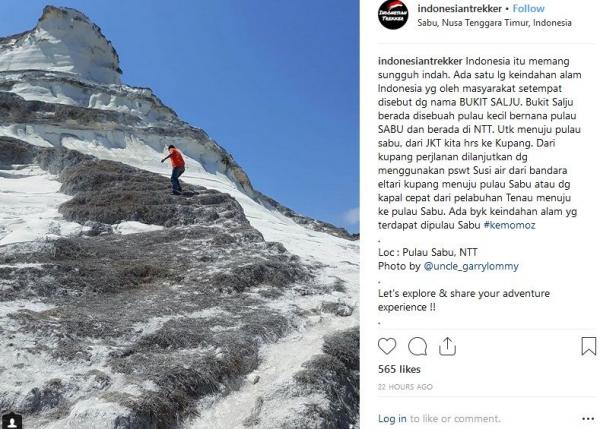600x429 pixels.
Task: Open comments via speech bubble icon
Action: tap(417, 347)
